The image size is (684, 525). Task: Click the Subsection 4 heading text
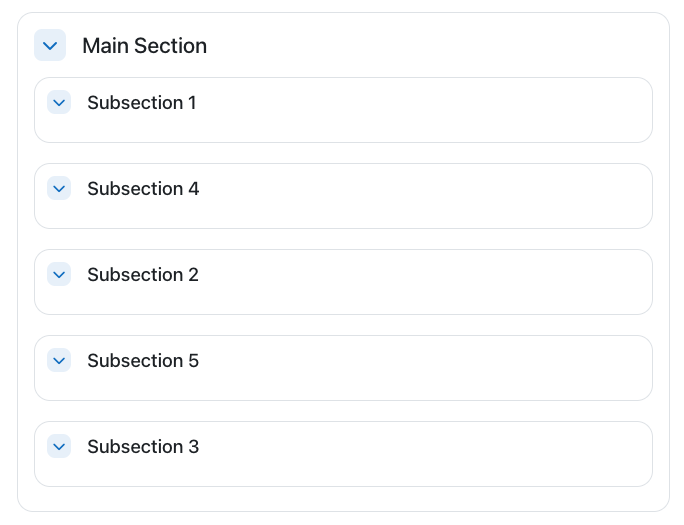pyautogui.click(x=143, y=189)
